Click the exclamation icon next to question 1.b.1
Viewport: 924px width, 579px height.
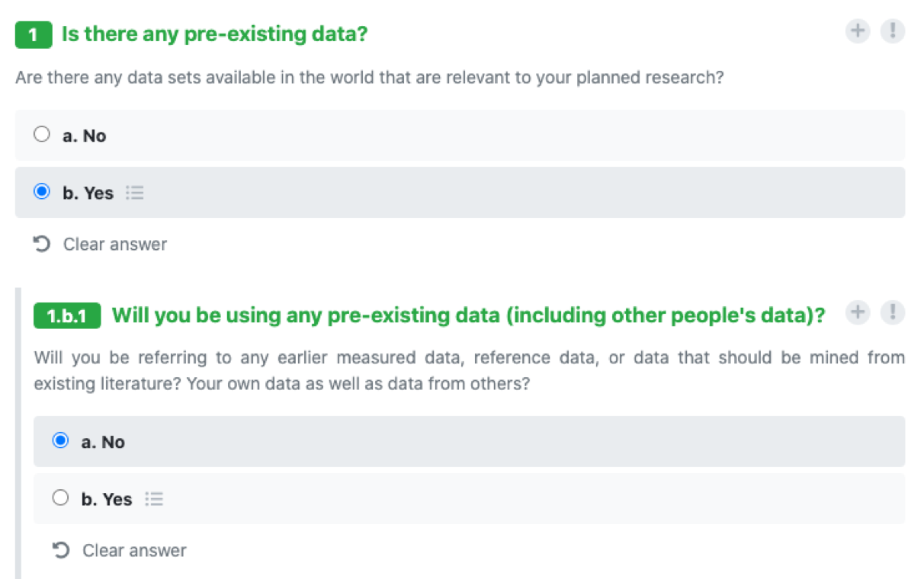893,312
